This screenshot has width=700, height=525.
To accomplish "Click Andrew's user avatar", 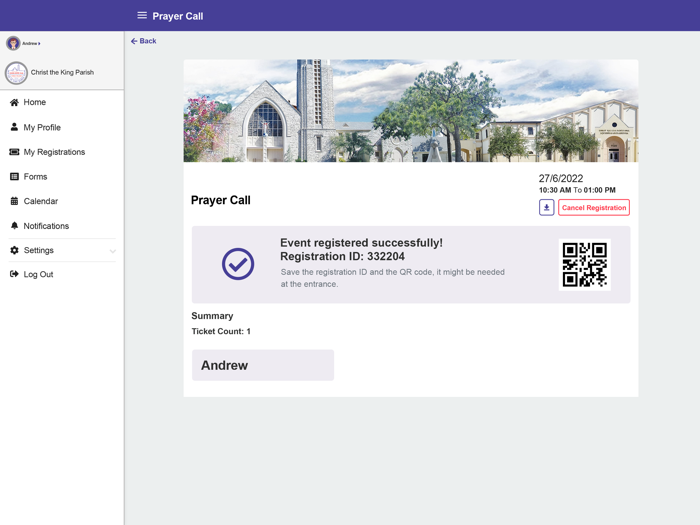I will (13, 43).
